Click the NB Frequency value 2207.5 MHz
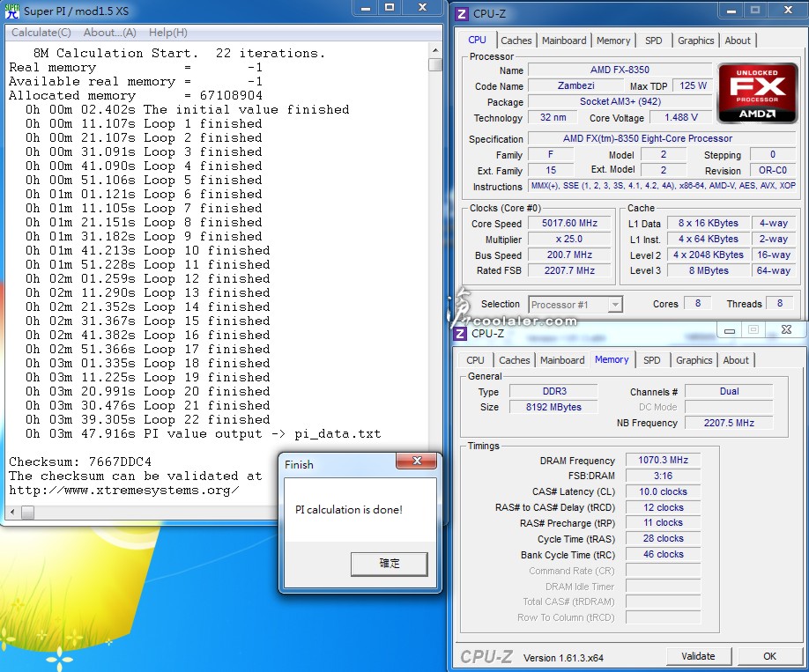 click(729, 423)
